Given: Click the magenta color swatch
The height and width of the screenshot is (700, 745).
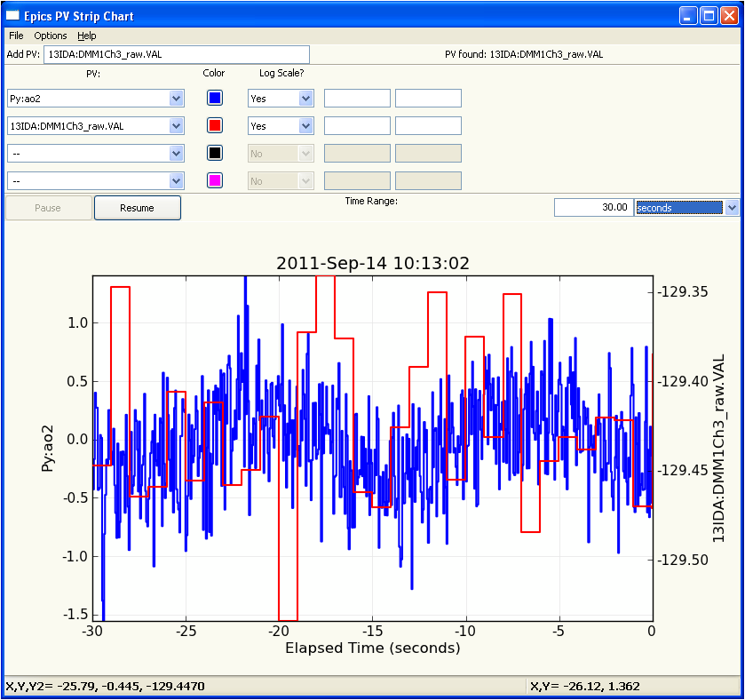Looking at the screenshot, I should click(214, 180).
